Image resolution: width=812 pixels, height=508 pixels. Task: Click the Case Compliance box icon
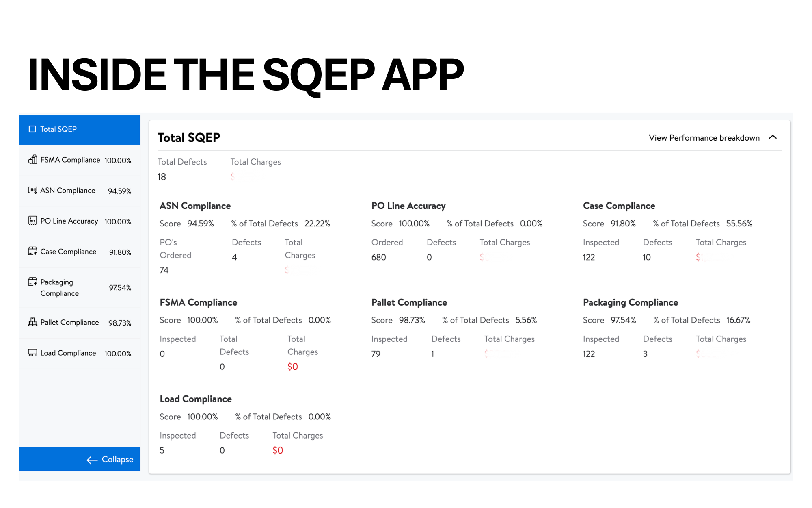coord(32,251)
